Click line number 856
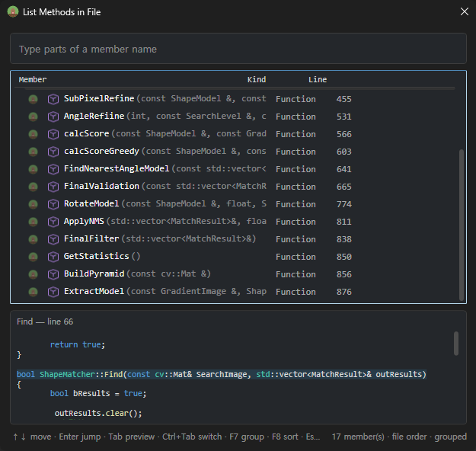476x451 pixels. tap(343, 274)
